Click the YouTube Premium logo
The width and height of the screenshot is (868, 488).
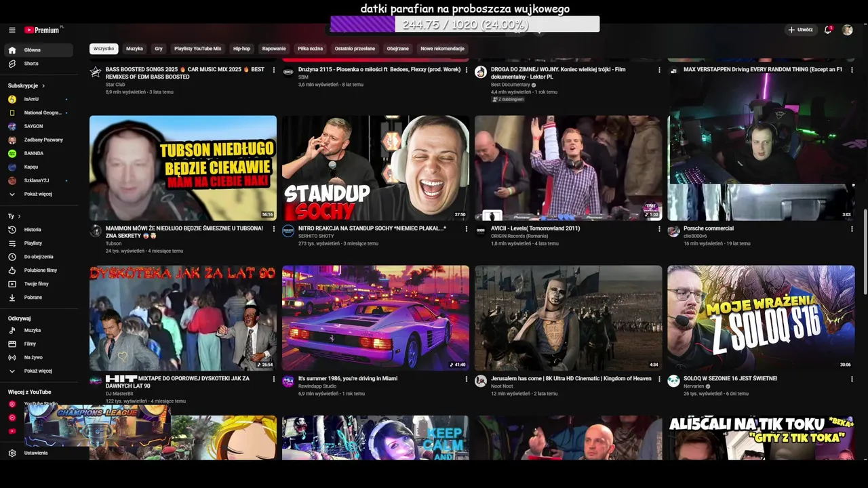43,30
